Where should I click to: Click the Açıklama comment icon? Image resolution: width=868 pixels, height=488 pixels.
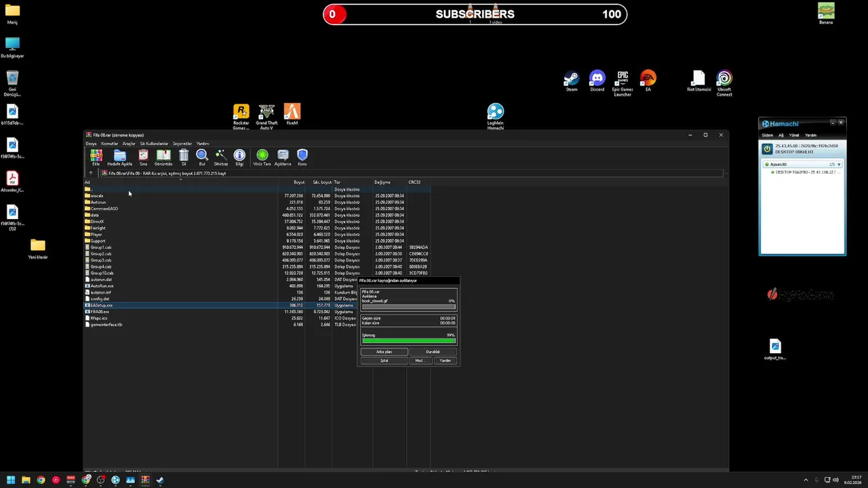[283, 158]
